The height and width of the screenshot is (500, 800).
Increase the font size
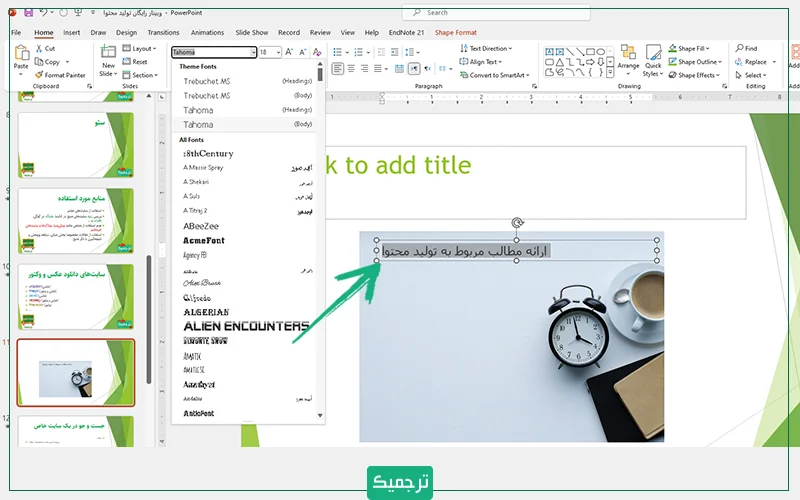[x=289, y=52]
